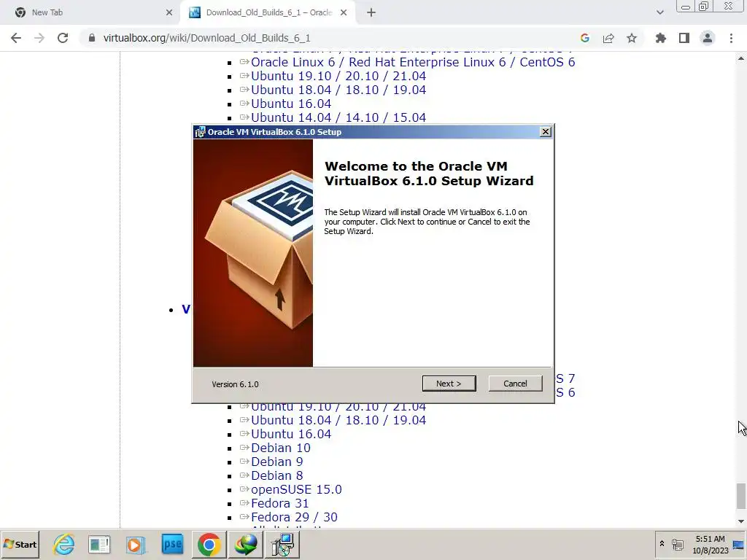Click external link icon beside Fedora 31
747x560 pixels.
pos(244,503)
